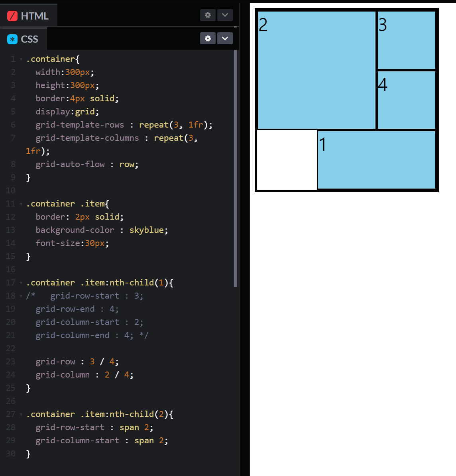Select the skyblue color value
Viewport: 456px width, 476px height.
click(146, 230)
